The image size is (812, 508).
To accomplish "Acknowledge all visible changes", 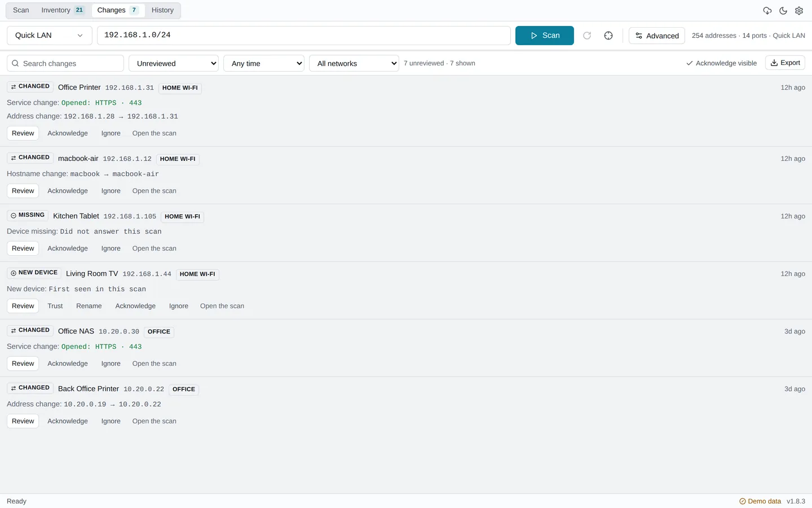I will tap(721, 63).
